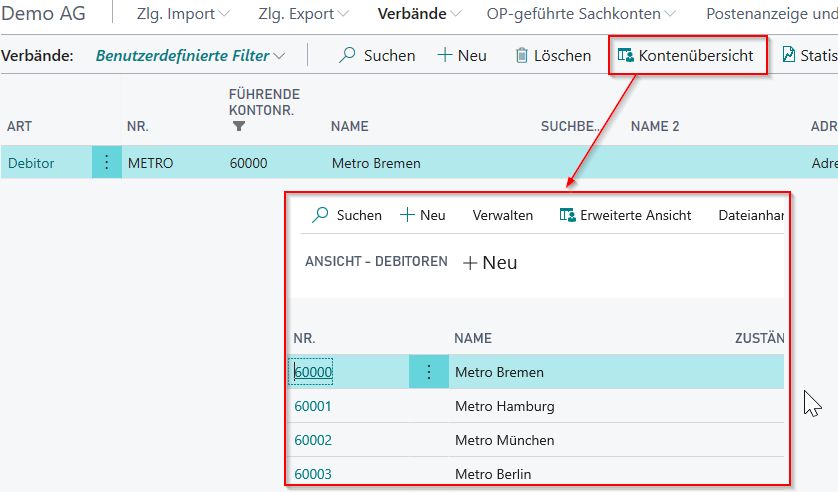Click the Erweiterte Ansicht button label
The width and height of the screenshot is (838, 492).
635,215
